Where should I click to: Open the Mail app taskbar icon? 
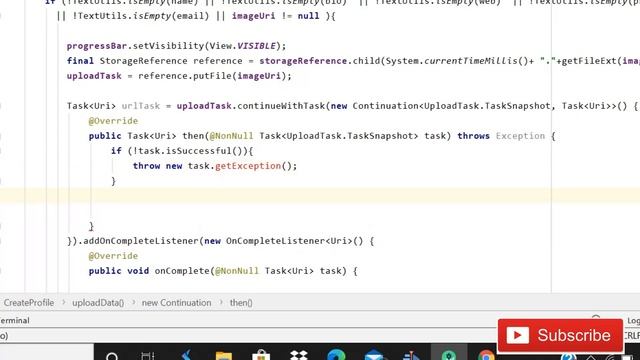[x=374, y=356]
